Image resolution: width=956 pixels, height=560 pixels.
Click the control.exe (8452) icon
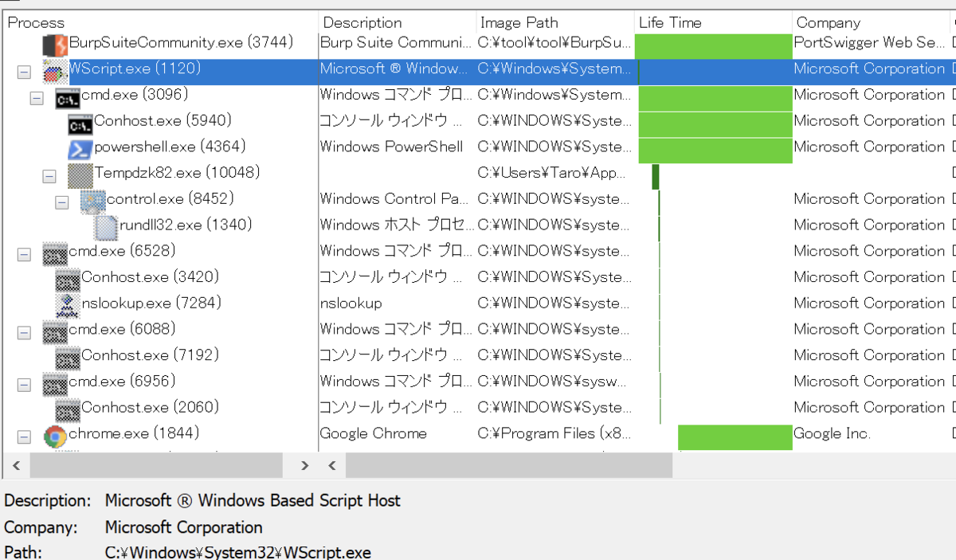click(x=92, y=202)
